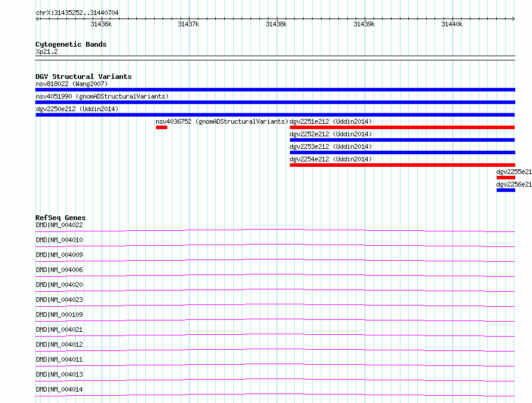Click the magenta intron line of DMD|NM_004022
The height and width of the screenshot is (403, 532).
click(x=275, y=230)
